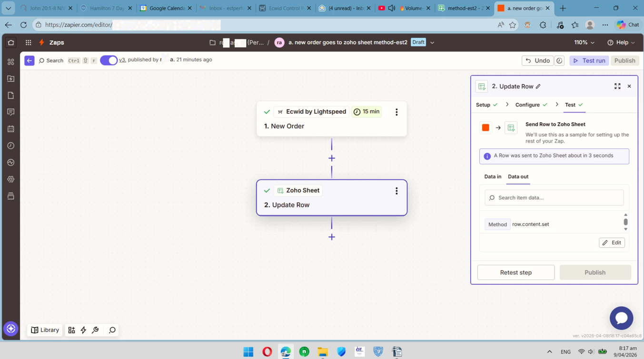Click the purple back arrow button
Viewport: 644px width, 359px height.
click(30, 60)
